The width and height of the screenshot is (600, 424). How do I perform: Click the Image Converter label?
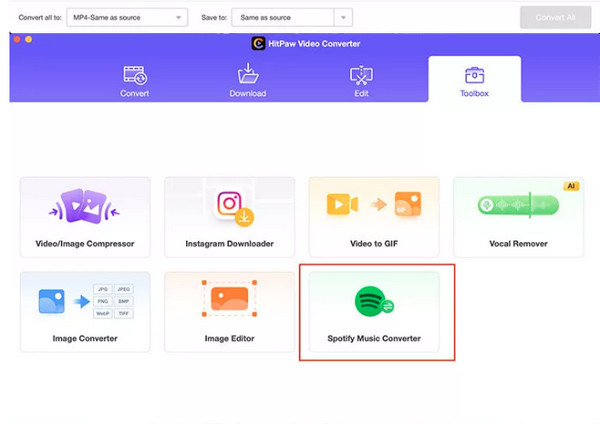point(85,339)
